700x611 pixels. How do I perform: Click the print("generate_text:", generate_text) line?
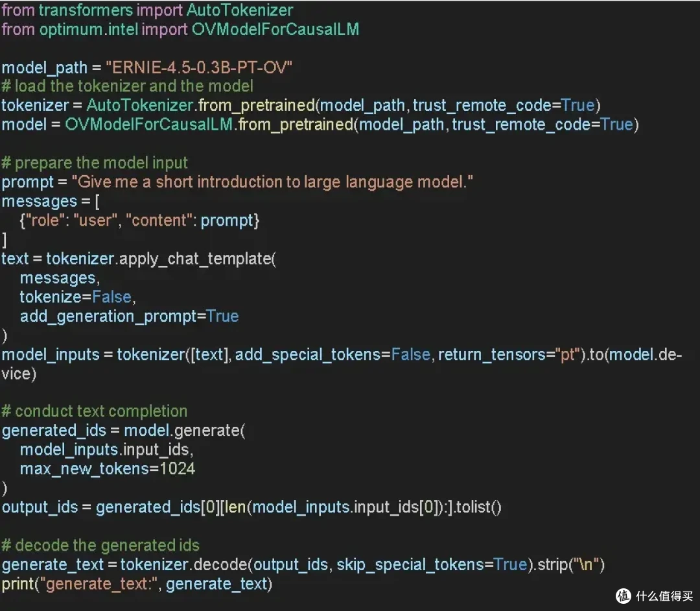click(137, 584)
